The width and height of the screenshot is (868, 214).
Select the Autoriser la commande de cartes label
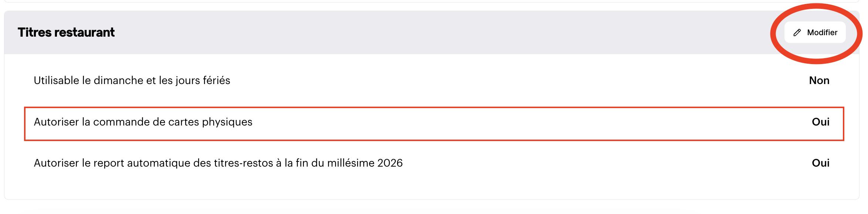[x=143, y=122]
